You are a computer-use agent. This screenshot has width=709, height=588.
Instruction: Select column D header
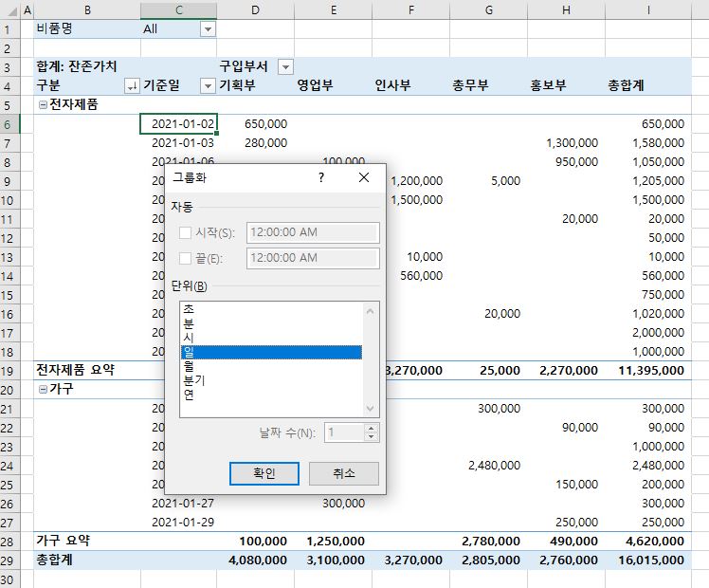255,9
